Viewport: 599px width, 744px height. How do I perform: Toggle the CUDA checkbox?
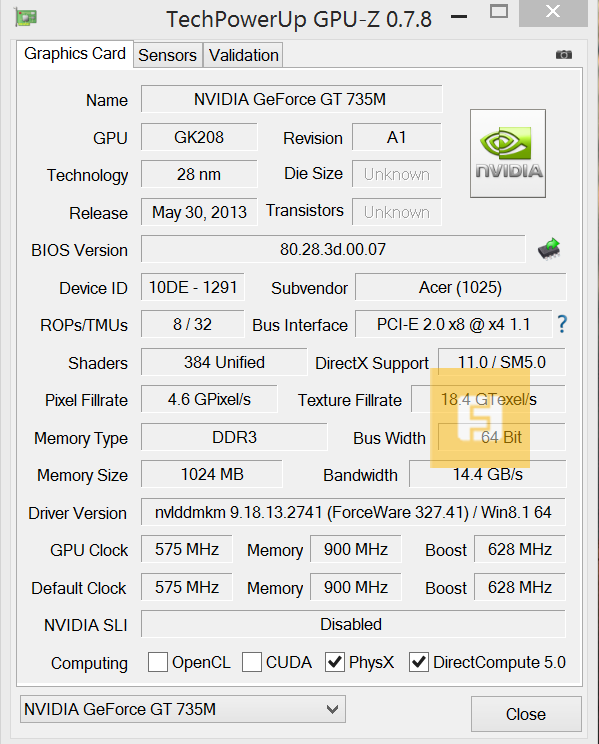click(252, 662)
